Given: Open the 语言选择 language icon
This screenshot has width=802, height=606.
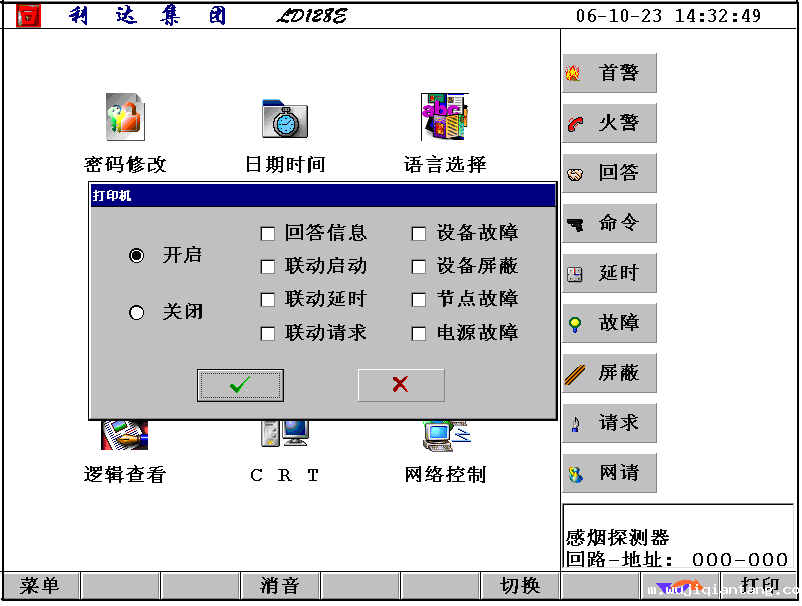Looking at the screenshot, I should tap(444, 117).
